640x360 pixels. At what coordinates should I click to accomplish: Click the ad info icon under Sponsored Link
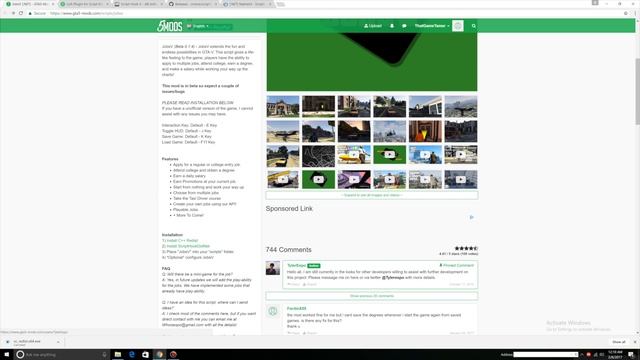[471, 217]
